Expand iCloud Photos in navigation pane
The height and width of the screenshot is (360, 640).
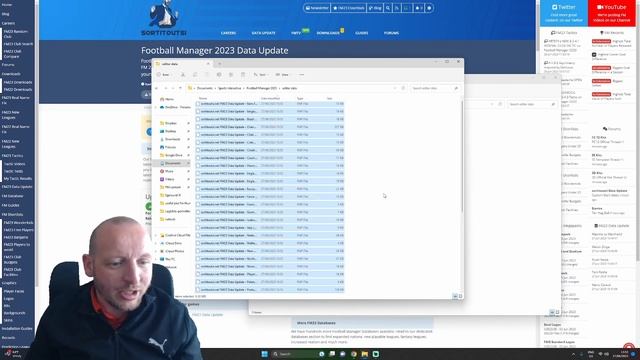tap(156, 251)
